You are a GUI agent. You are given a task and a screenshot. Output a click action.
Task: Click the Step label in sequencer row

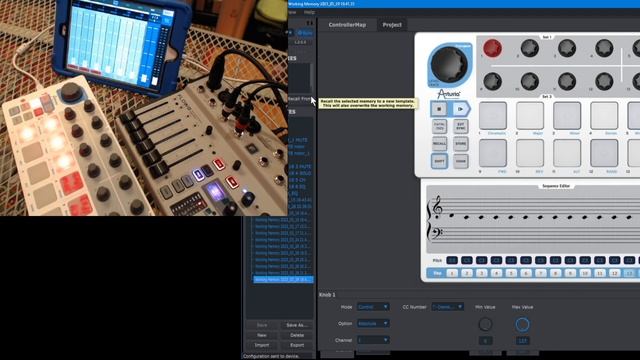(x=437, y=273)
